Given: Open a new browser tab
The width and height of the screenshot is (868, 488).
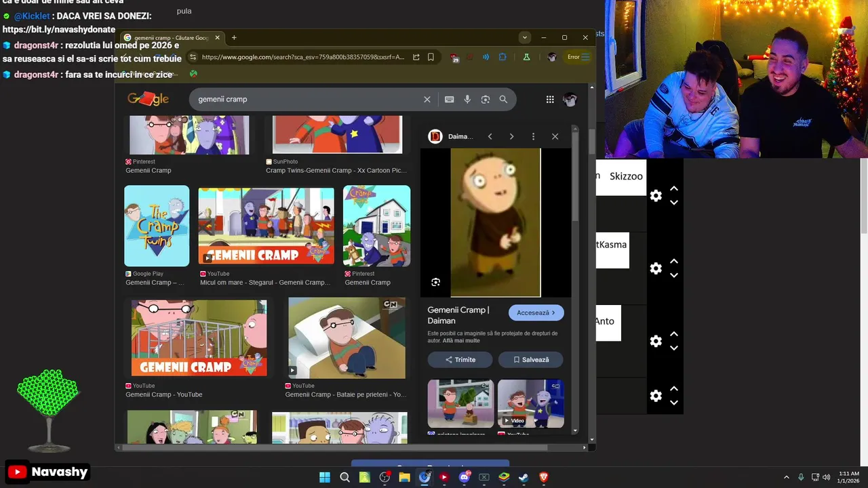Looking at the screenshot, I should coord(234,37).
